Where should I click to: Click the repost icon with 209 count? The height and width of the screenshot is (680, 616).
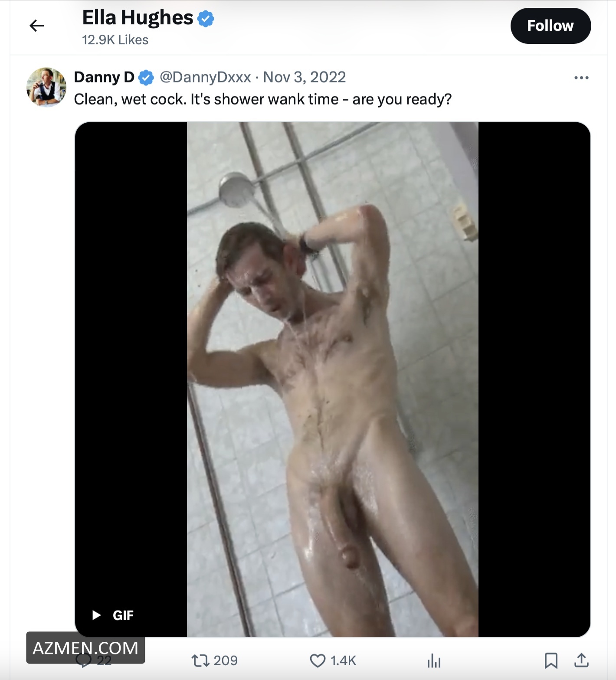click(200, 660)
